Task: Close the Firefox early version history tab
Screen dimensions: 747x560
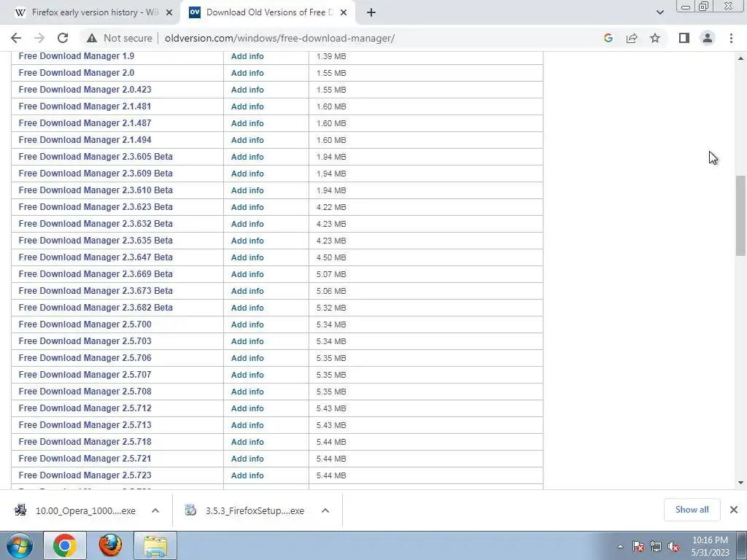Action: point(169,13)
